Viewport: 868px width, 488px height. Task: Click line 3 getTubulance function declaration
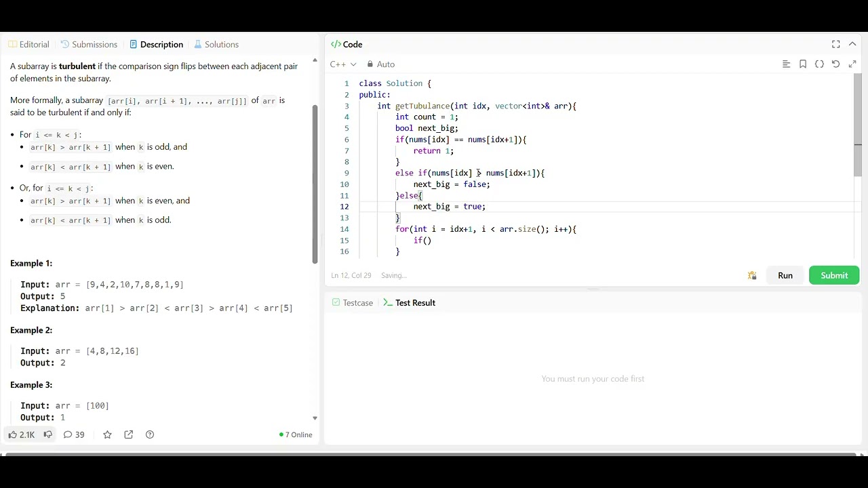coord(477,106)
